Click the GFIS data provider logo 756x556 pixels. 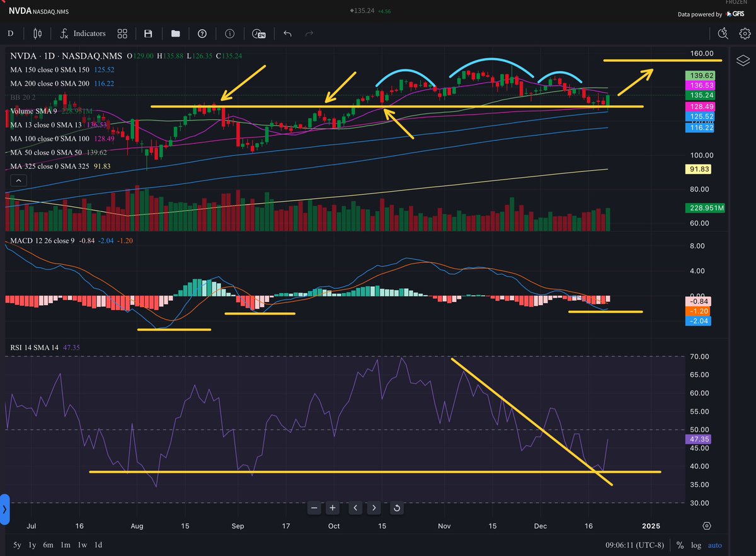736,14
